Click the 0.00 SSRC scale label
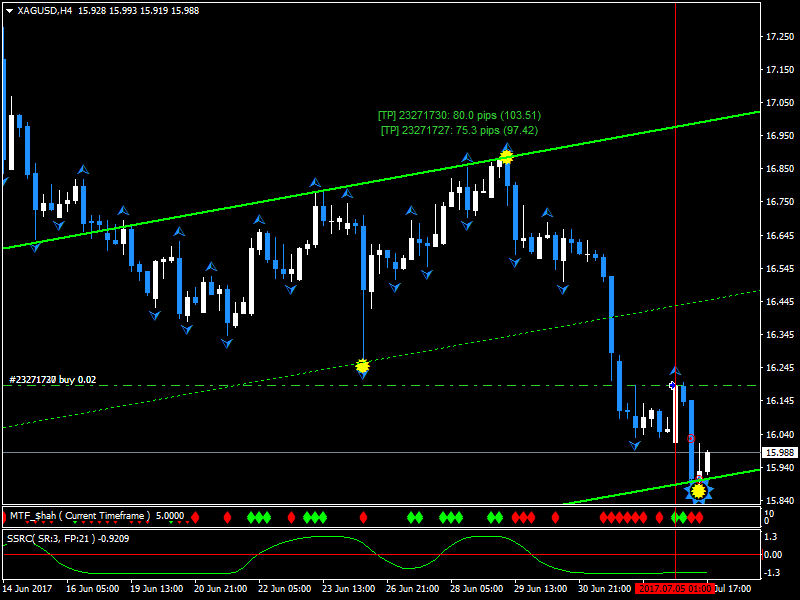The width and height of the screenshot is (800, 600). 773,555
